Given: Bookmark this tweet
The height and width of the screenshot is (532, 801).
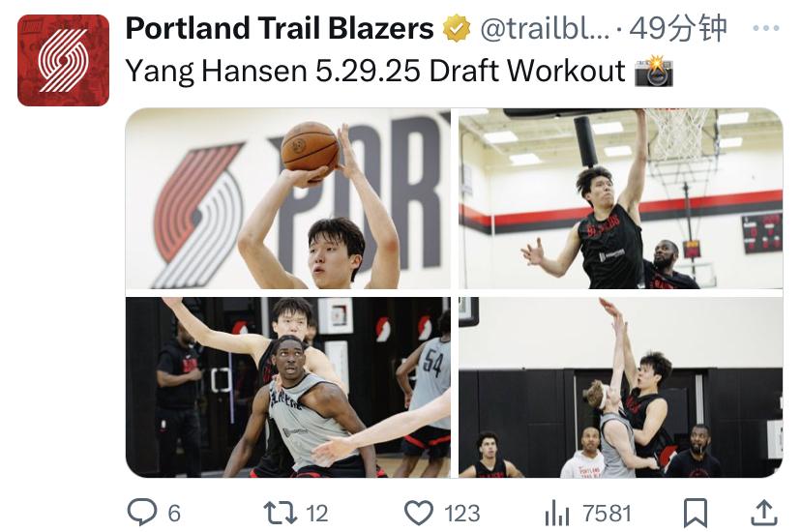Looking at the screenshot, I should [x=696, y=513].
